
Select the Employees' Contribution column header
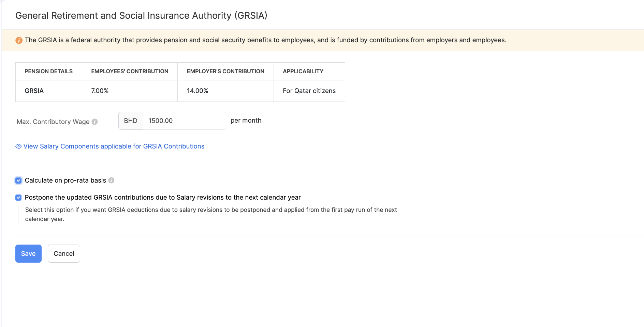click(130, 72)
